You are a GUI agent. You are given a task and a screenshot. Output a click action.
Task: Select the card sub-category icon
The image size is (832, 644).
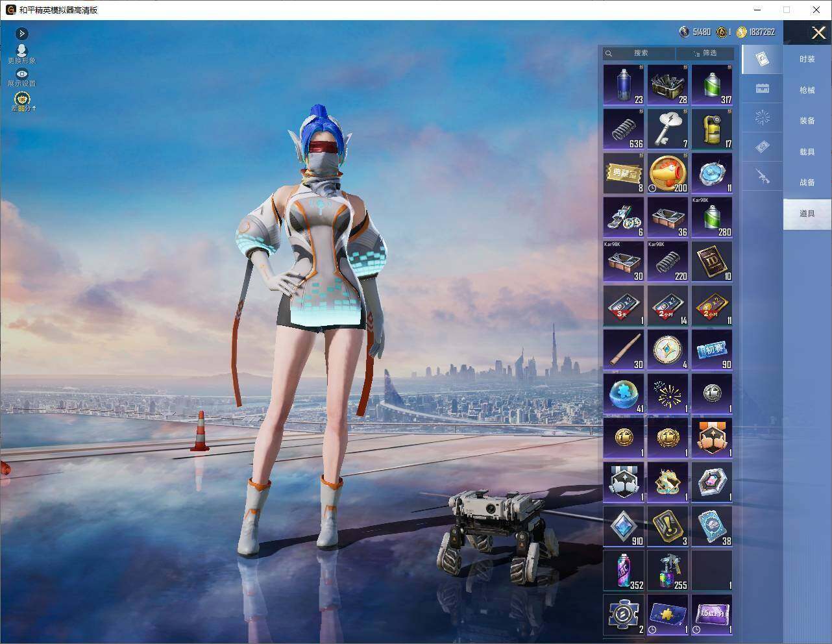(x=763, y=60)
